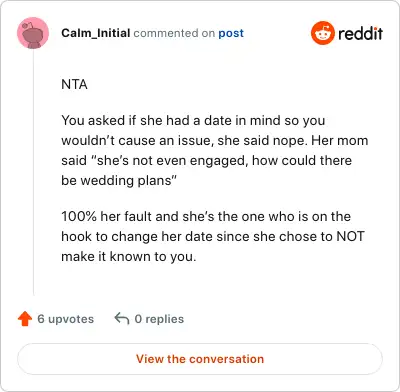This screenshot has height=392, width=400.
Task: Click the line starting "You asked if she had"
Action: 193,120
